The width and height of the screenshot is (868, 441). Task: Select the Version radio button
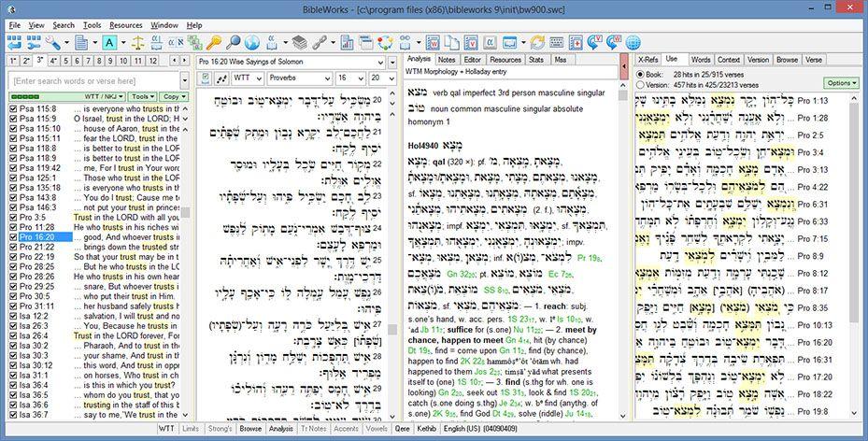click(640, 85)
